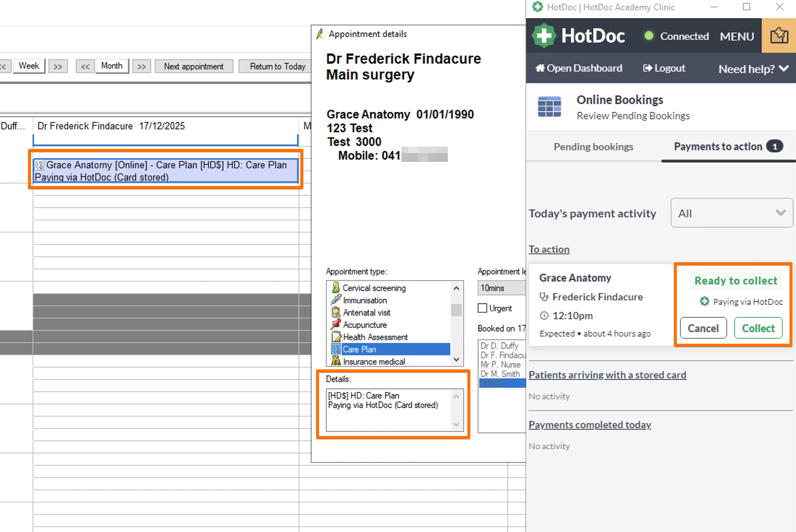
Task: Click the Details box scroll-down arrow
Action: click(456, 424)
